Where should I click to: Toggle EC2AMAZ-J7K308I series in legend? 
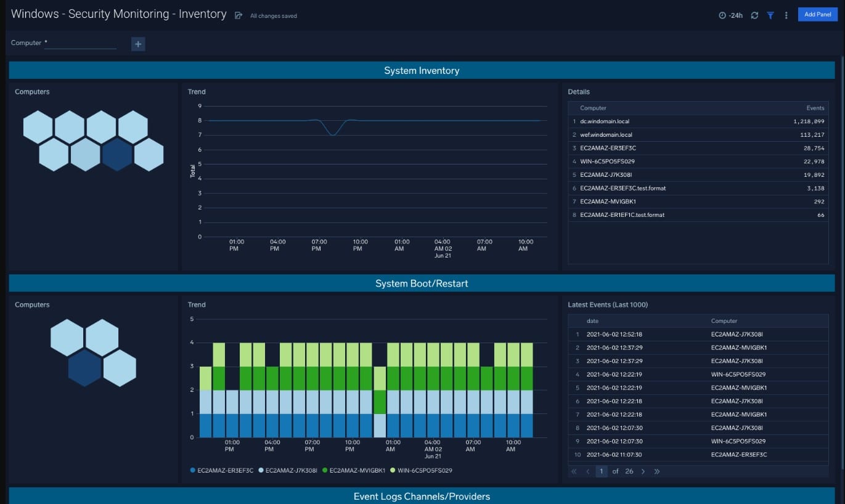pyautogui.click(x=288, y=470)
